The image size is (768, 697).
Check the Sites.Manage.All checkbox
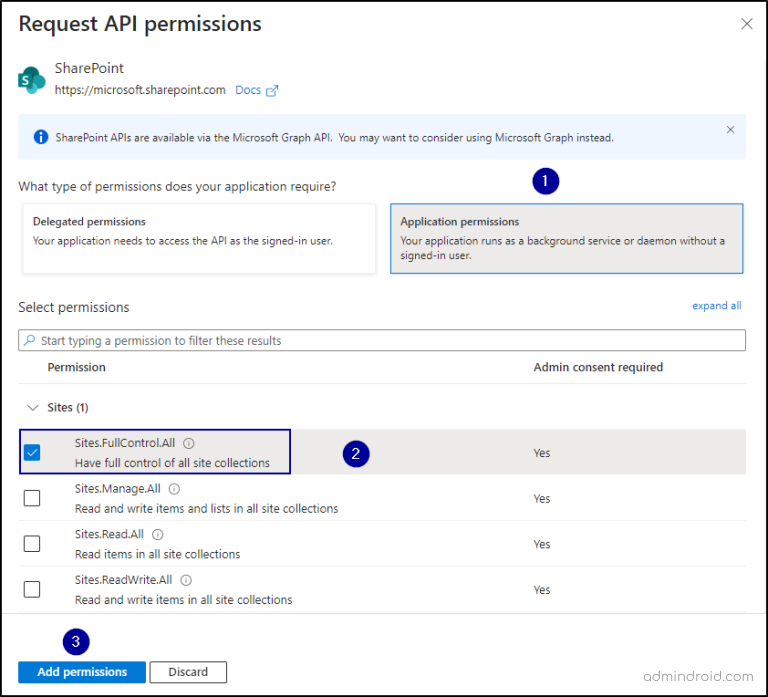32,498
